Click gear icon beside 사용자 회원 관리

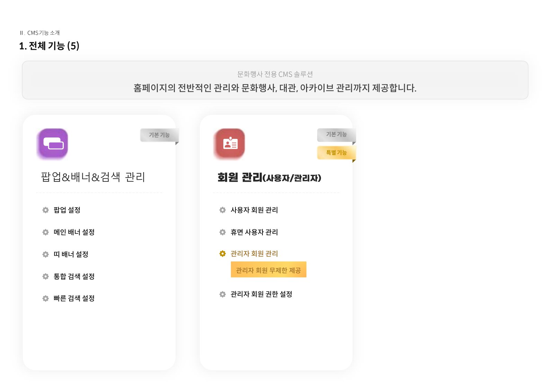[222, 210]
